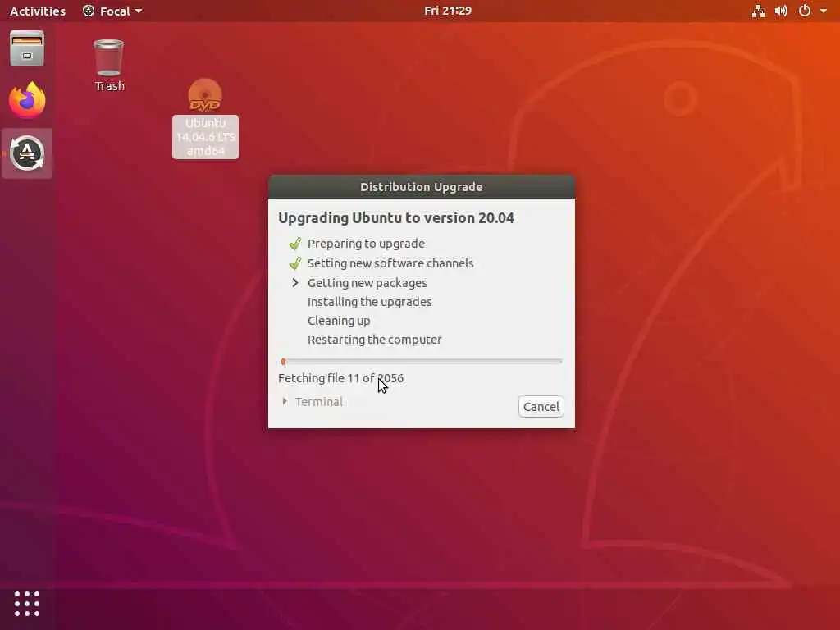
Task: Click the download progress bar
Action: click(422, 362)
